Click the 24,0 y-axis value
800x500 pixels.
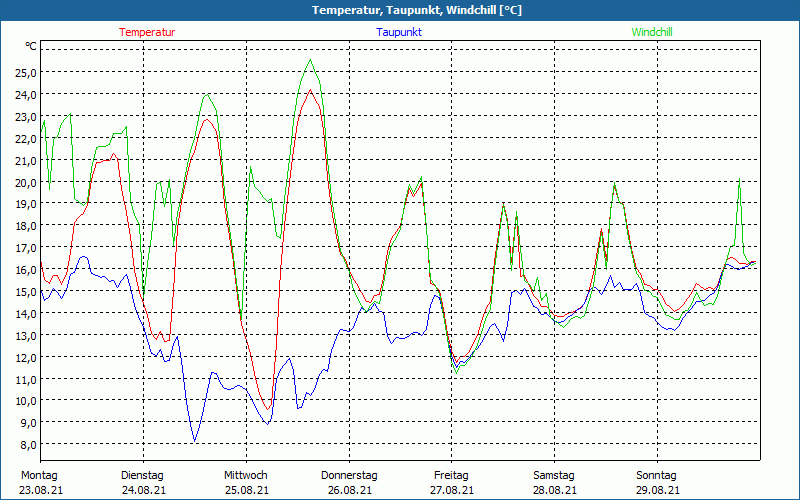26,94
